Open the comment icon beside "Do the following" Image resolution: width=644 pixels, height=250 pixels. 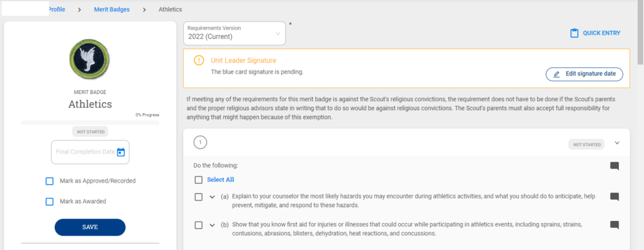point(614,166)
